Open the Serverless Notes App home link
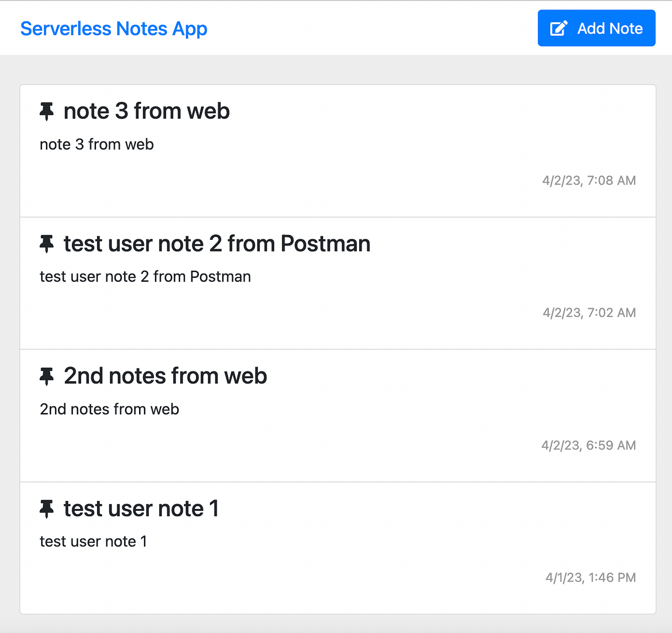 coord(113,28)
